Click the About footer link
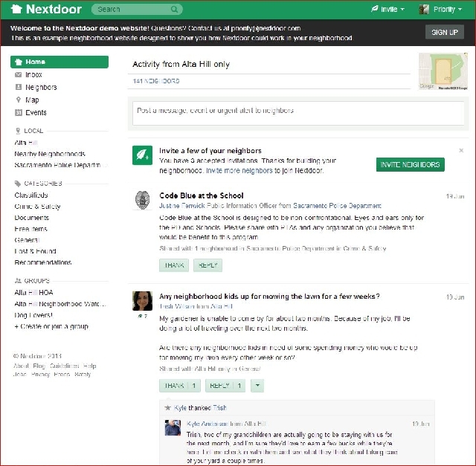Image resolution: width=476 pixels, height=466 pixels. point(21,366)
